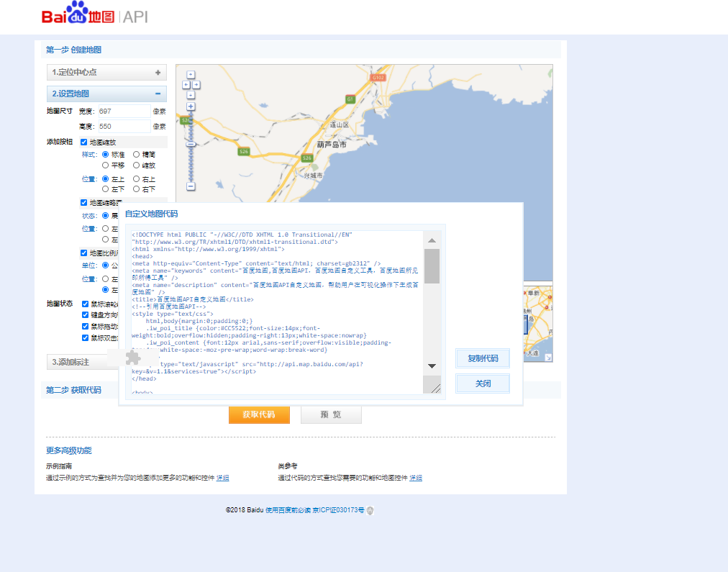Viewport: 728px width, 572px height.
Task: Click the Baidu Map API logo
Action: coord(95,14)
